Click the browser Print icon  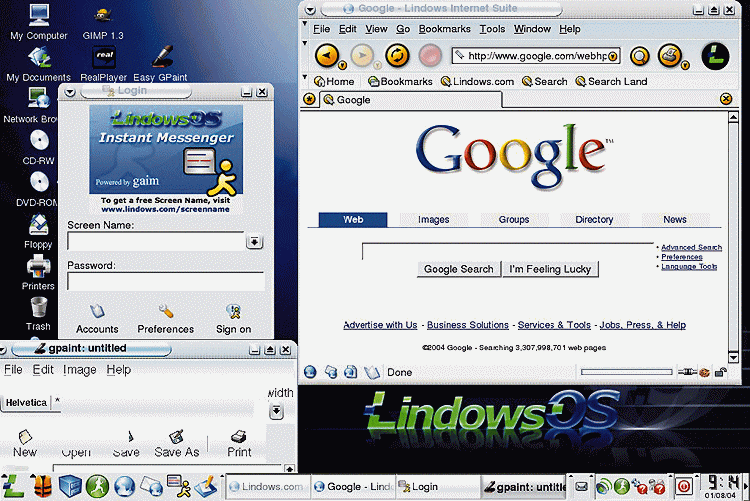tap(670, 56)
